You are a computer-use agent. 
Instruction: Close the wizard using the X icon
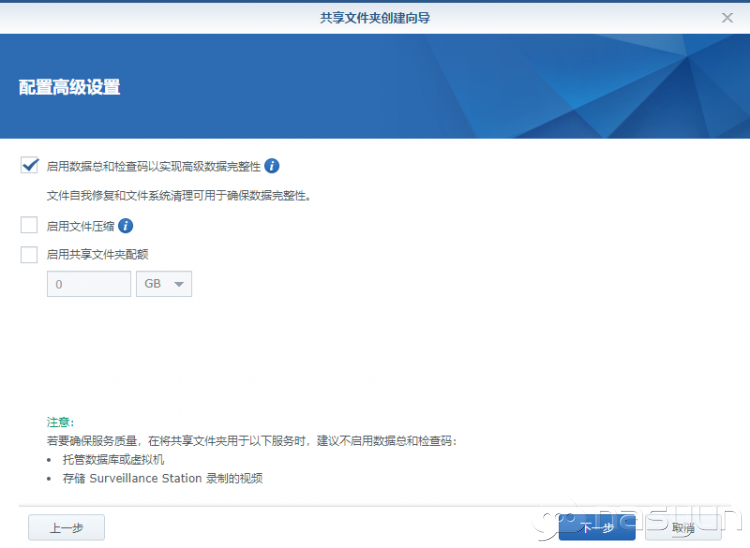click(727, 17)
